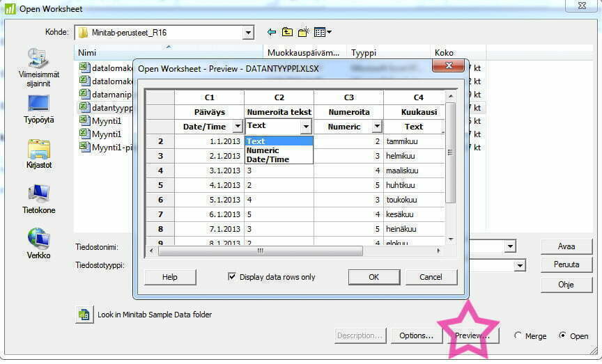This screenshot has height=364, width=602.
Task: Open the C2 Text type dropdown arrow
Action: 306,126
